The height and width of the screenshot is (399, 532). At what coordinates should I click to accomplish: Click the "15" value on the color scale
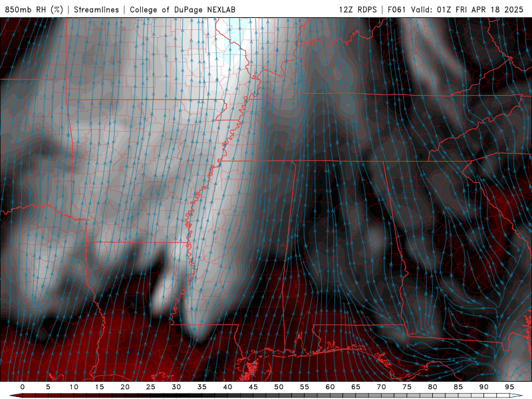pos(99,387)
